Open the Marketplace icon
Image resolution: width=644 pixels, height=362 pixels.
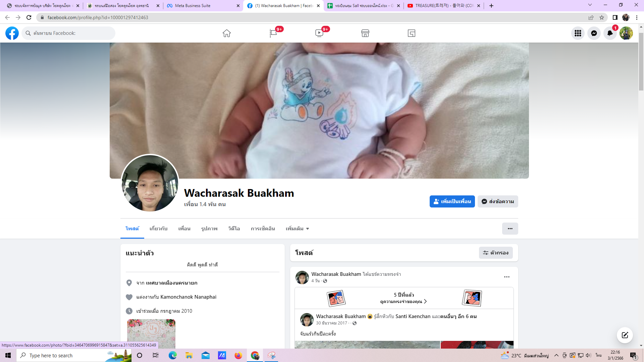pyautogui.click(x=365, y=33)
